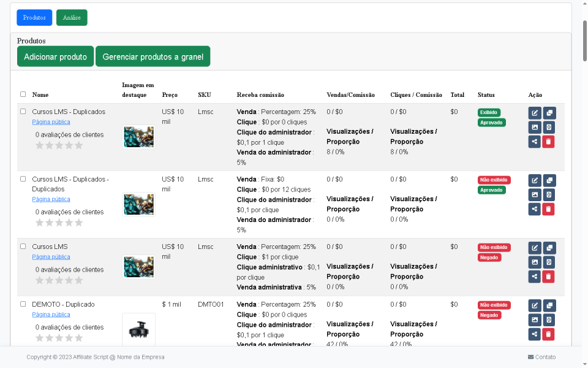Check the select-all checkbox in the table header

coord(23,94)
